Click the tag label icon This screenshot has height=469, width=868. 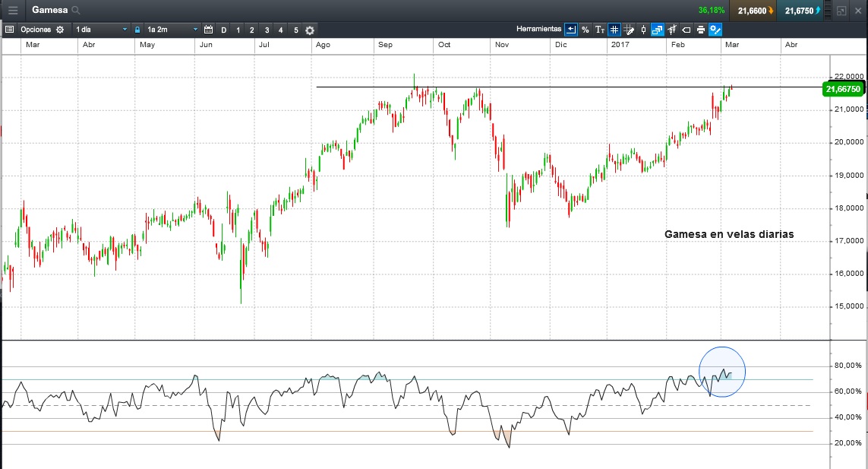pyautogui.click(x=687, y=30)
